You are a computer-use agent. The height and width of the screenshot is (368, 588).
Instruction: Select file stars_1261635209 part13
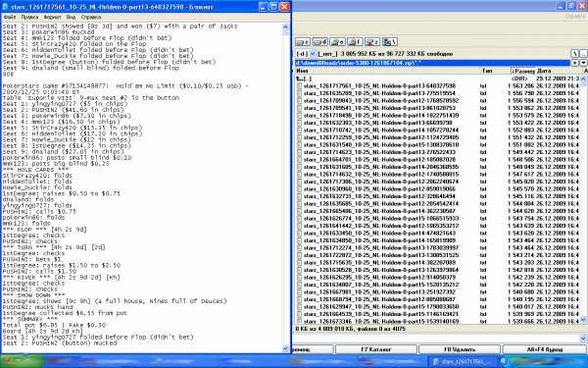click(379, 93)
